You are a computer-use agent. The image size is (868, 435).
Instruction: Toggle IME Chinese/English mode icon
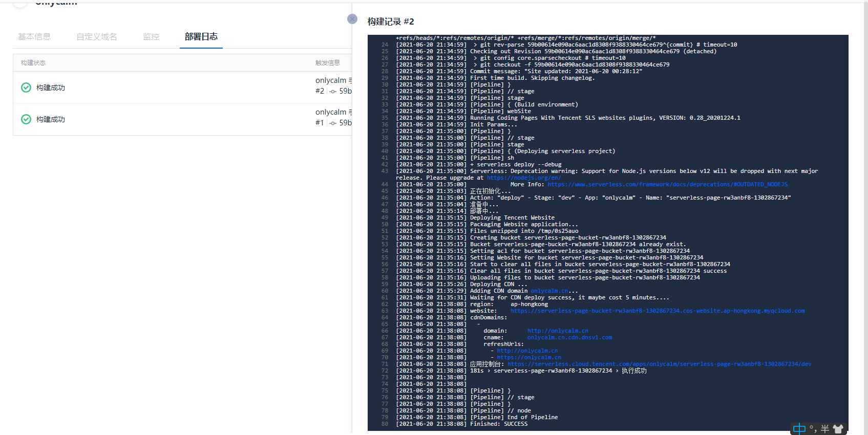(x=799, y=429)
